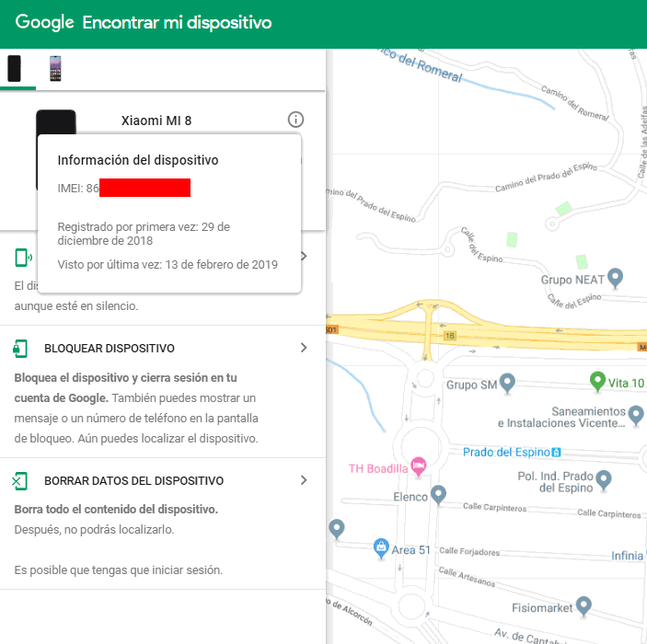
Task: Click the TH Boadilla hotel pin
Action: [419, 466]
